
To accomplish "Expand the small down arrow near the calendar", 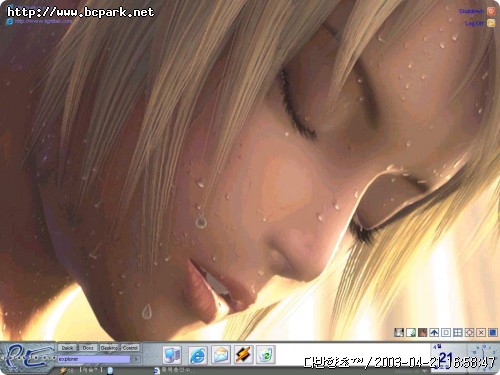I will tap(425, 371).
